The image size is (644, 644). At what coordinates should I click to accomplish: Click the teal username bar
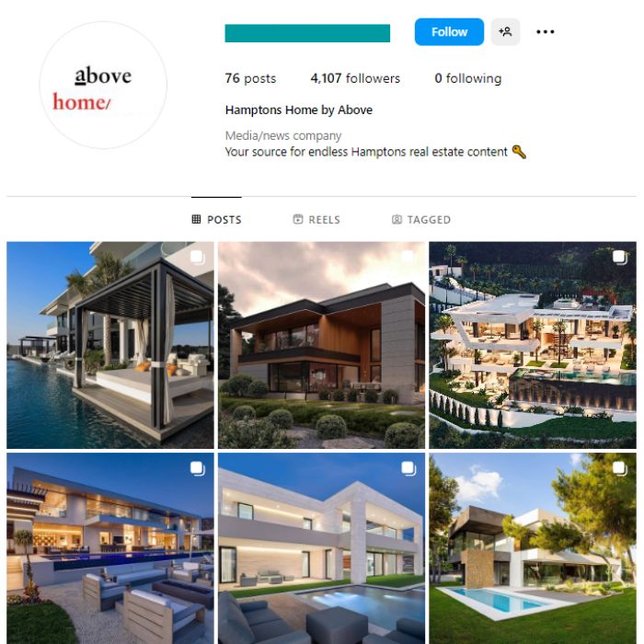pyautogui.click(x=307, y=33)
